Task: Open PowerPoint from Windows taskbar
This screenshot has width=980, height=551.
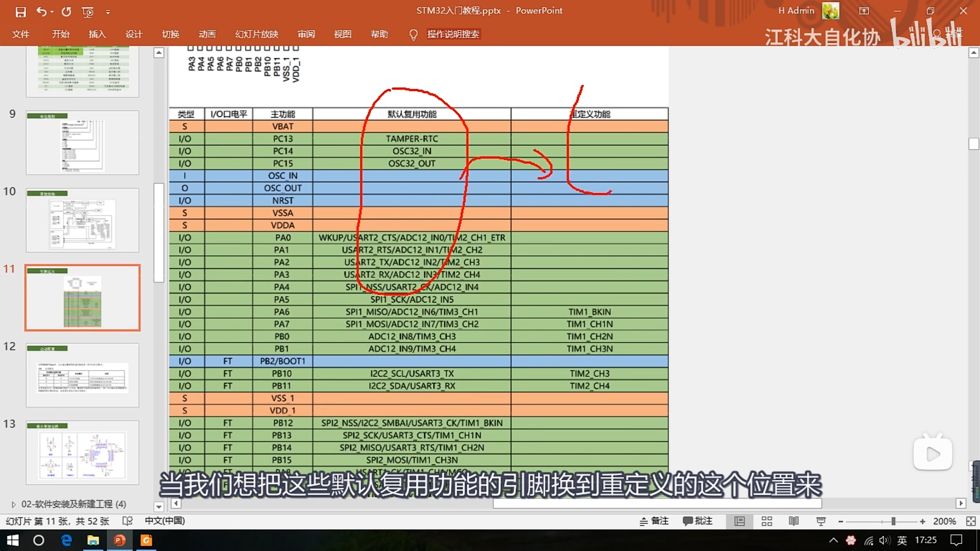Action: coord(119,540)
